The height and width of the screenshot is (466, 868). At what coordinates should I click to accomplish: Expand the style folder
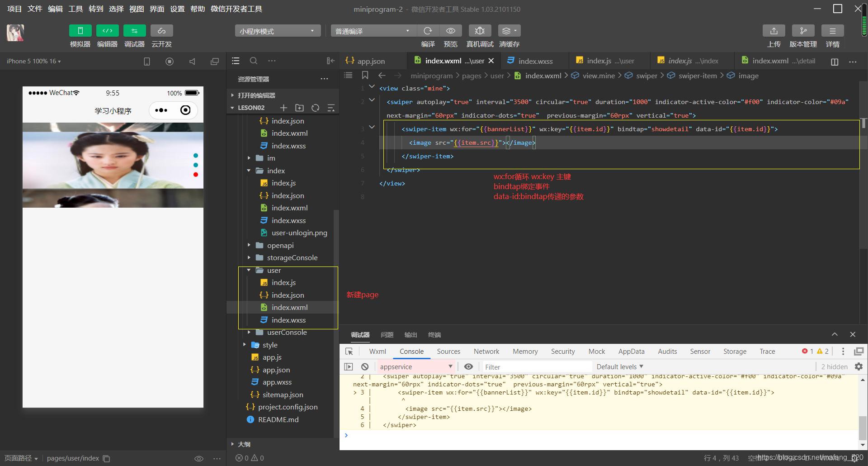point(244,345)
